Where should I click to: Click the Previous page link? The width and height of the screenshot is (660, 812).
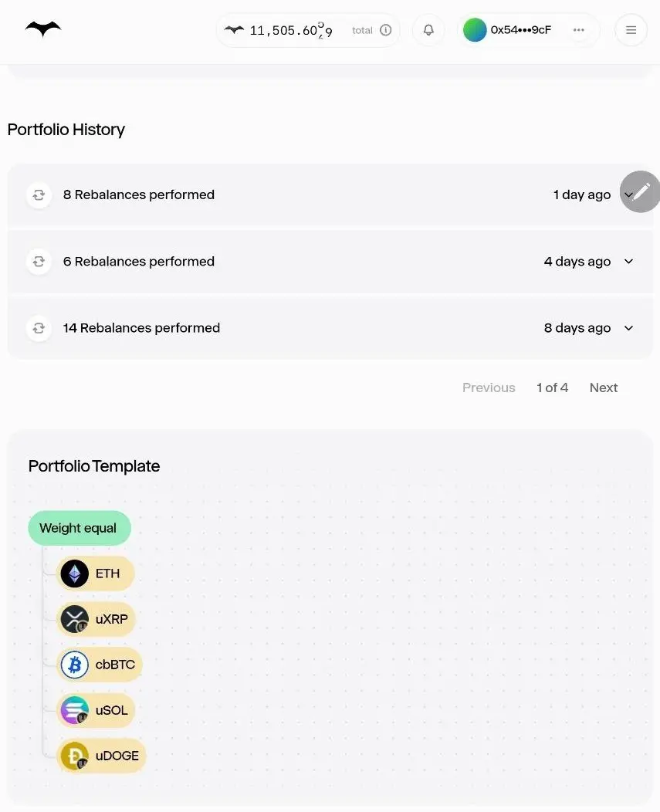(x=489, y=387)
